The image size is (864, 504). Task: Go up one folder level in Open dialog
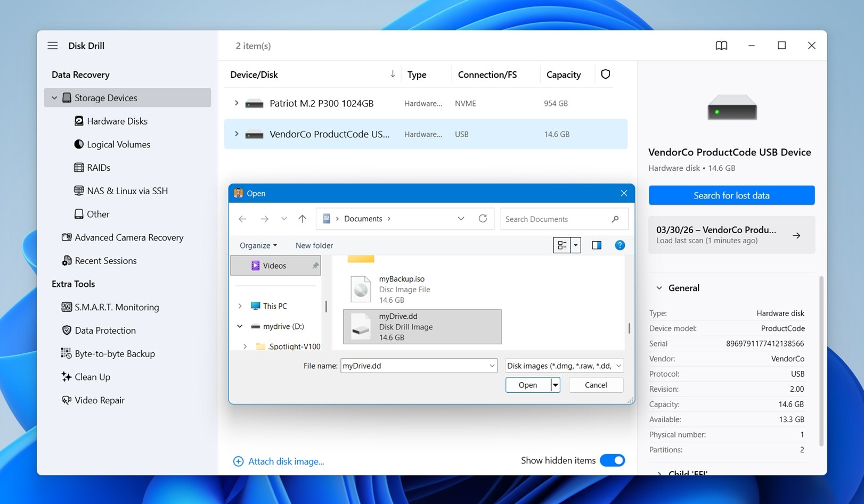[x=302, y=219]
